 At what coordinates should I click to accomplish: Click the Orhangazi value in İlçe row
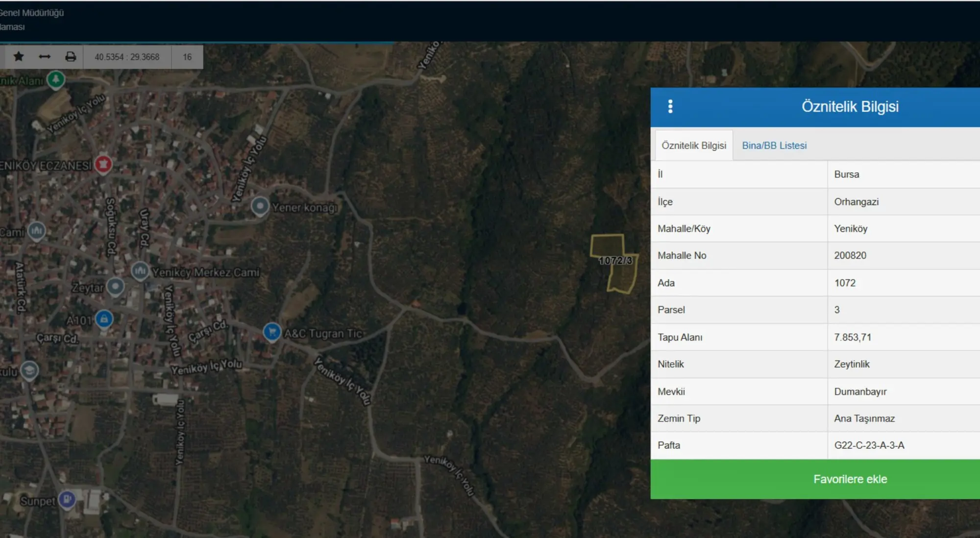point(857,202)
